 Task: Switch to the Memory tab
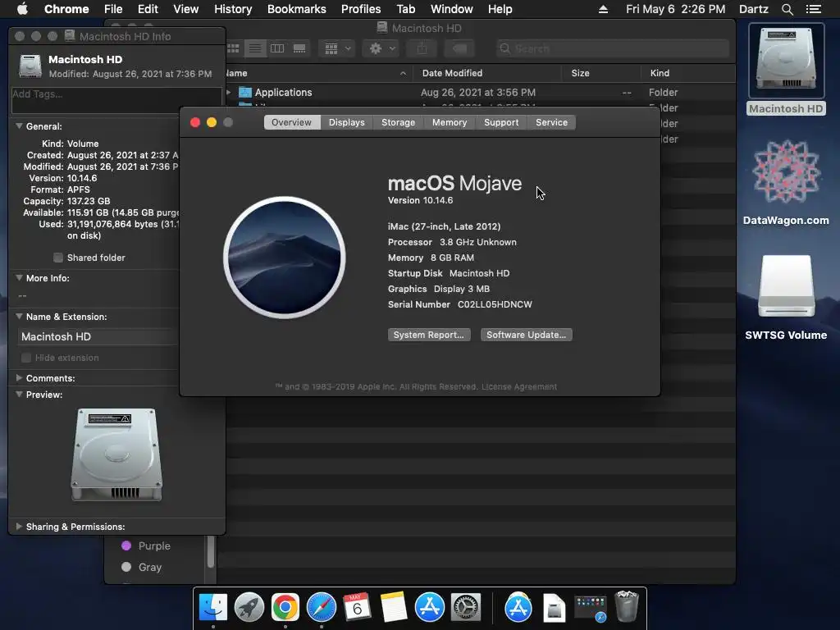[x=450, y=122]
